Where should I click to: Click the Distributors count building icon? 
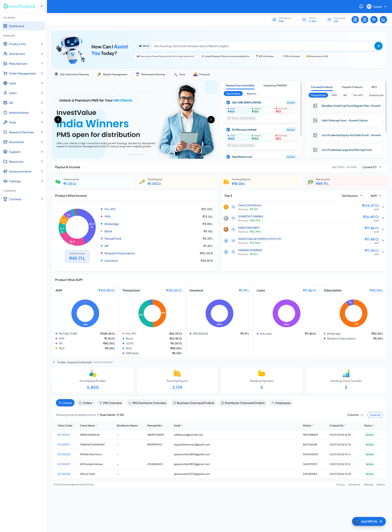point(274,20)
